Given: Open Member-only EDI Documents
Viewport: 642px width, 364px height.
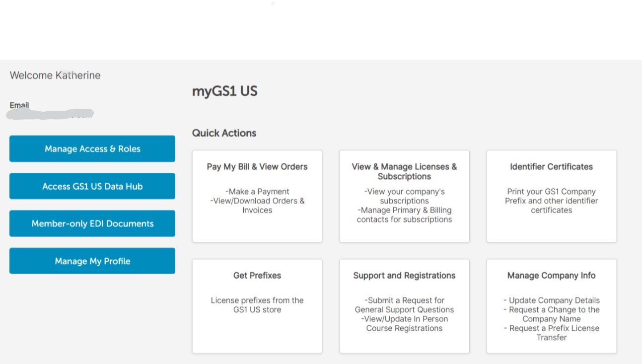Looking at the screenshot, I should (x=92, y=223).
